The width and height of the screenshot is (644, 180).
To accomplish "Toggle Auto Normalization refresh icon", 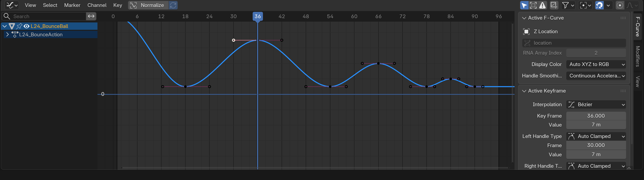I will pyautogui.click(x=173, y=5).
